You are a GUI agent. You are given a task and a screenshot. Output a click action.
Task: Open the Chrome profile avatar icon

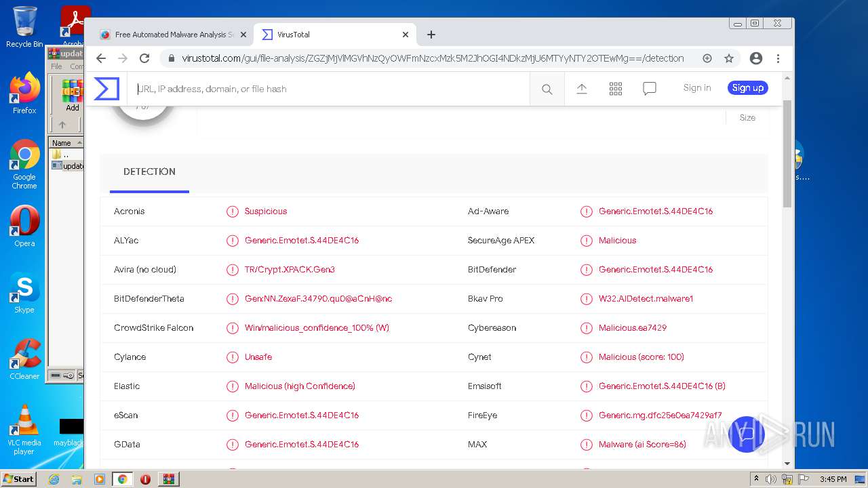point(756,58)
